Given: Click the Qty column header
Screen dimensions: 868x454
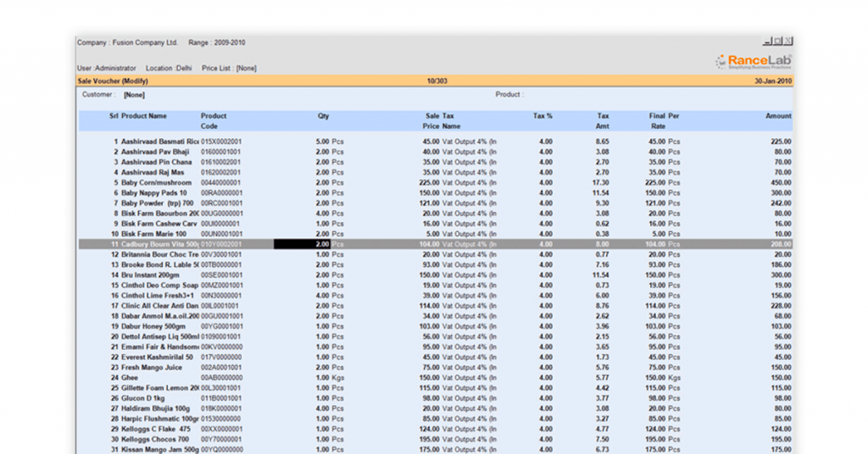Looking at the screenshot, I should [323, 115].
